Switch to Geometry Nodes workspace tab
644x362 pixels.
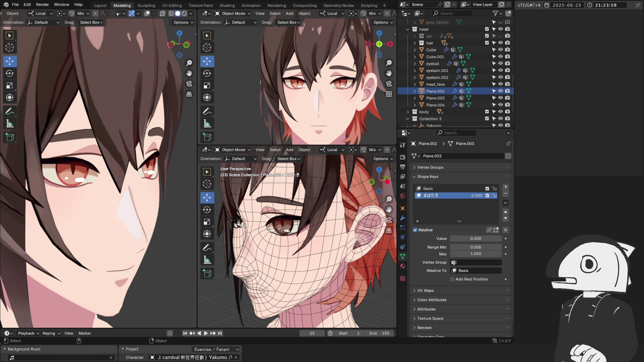[338, 5]
